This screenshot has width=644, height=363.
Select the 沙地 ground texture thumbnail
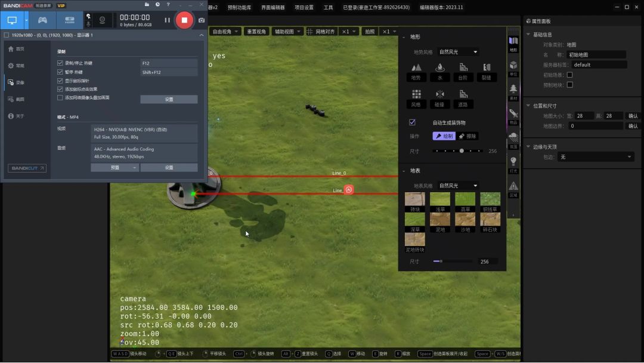(x=465, y=220)
